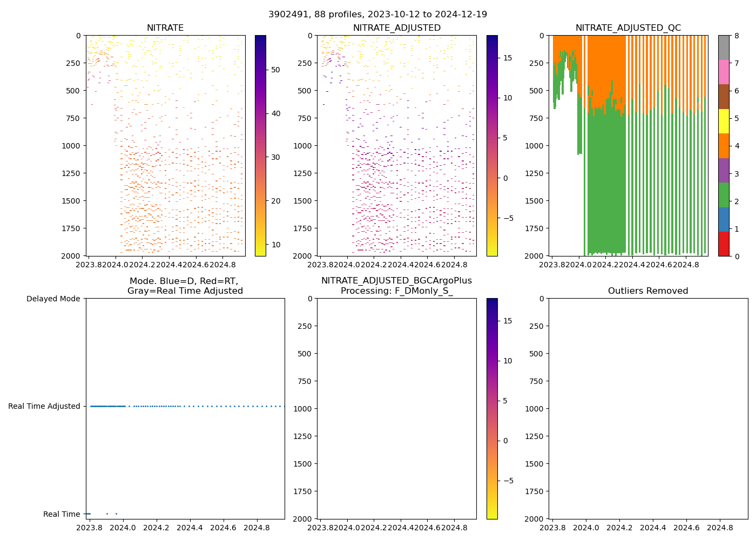Click the Outliers Removed plot title

tap(648, 291)
